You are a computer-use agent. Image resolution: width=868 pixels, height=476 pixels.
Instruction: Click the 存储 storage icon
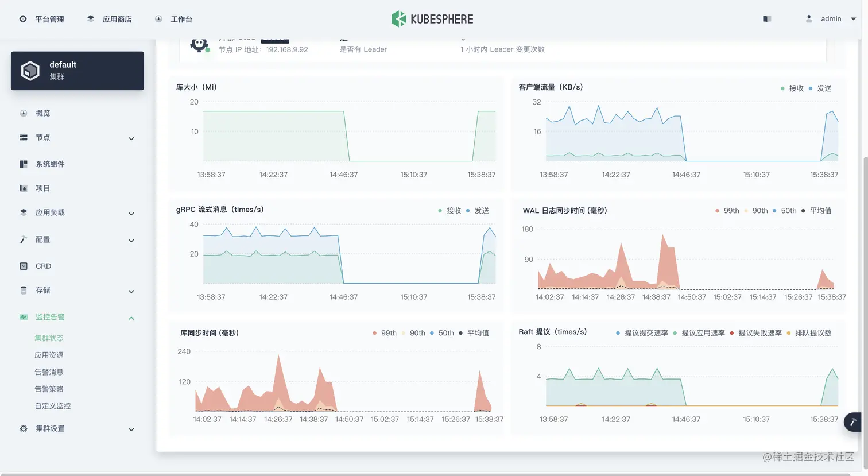[24, 290]
